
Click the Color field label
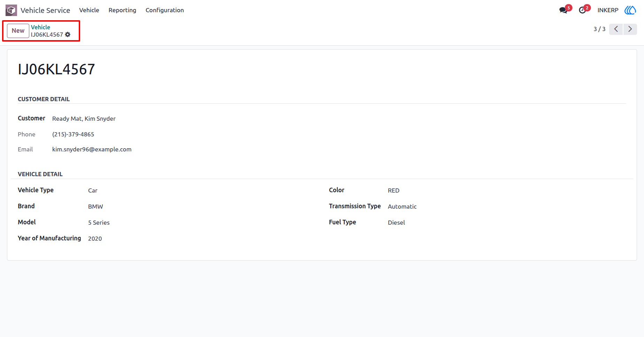(x=337, y=190)
